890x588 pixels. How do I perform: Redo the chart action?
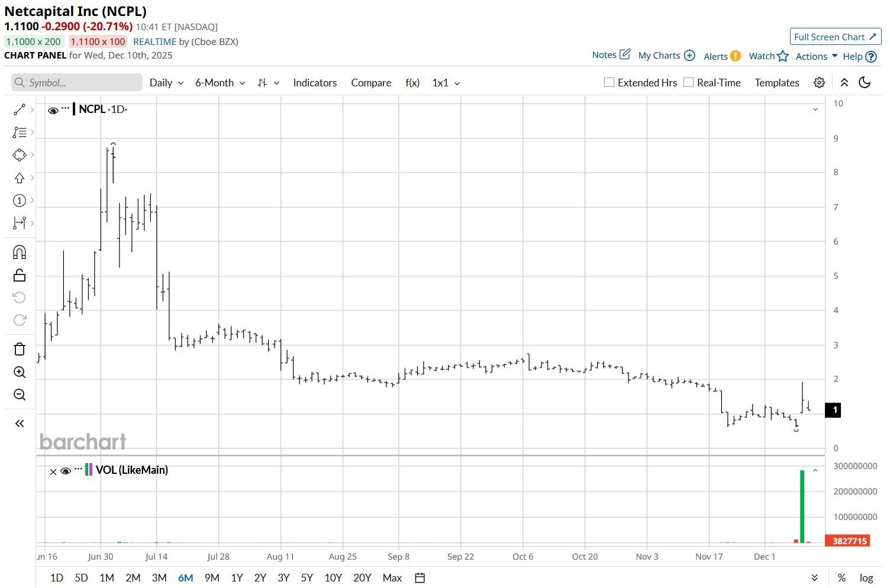pyautogui.click(x=20, y=319)
